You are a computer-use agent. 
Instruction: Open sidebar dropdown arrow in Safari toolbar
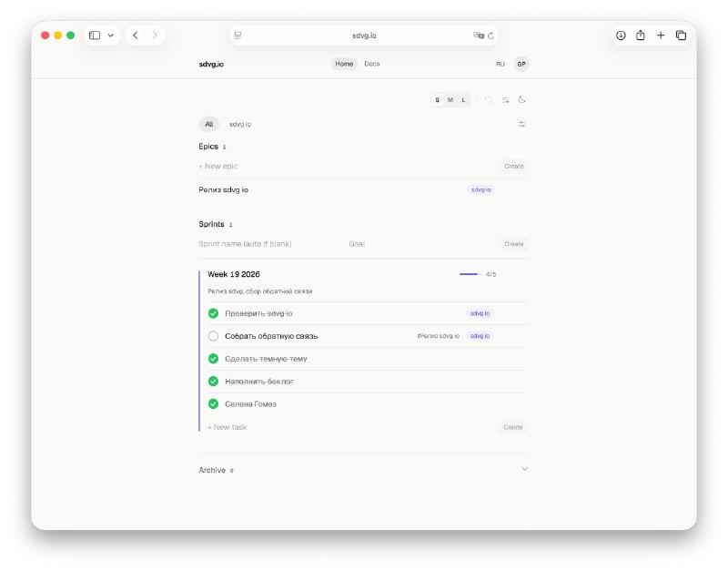pos(110,36)
